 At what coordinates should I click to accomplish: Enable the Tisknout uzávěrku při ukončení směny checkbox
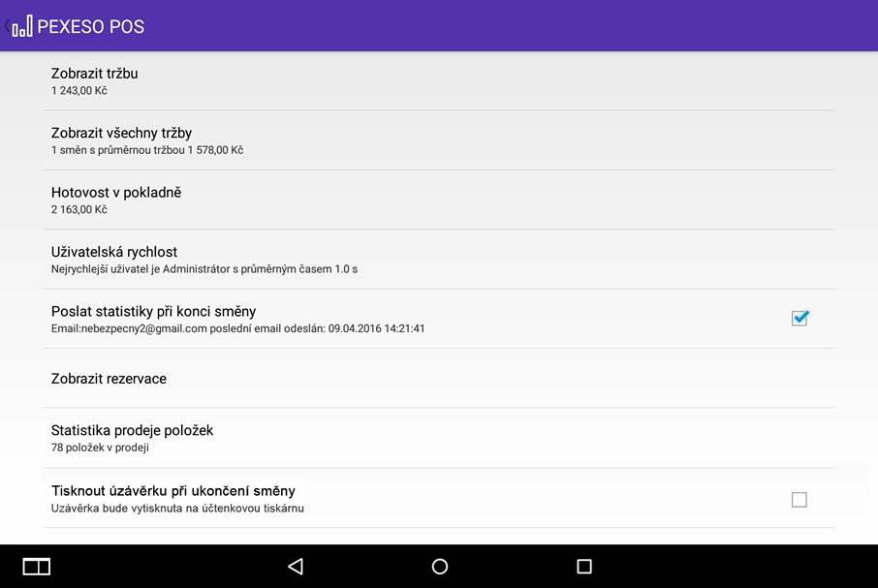pyautogui.click(x=800, y=499)
